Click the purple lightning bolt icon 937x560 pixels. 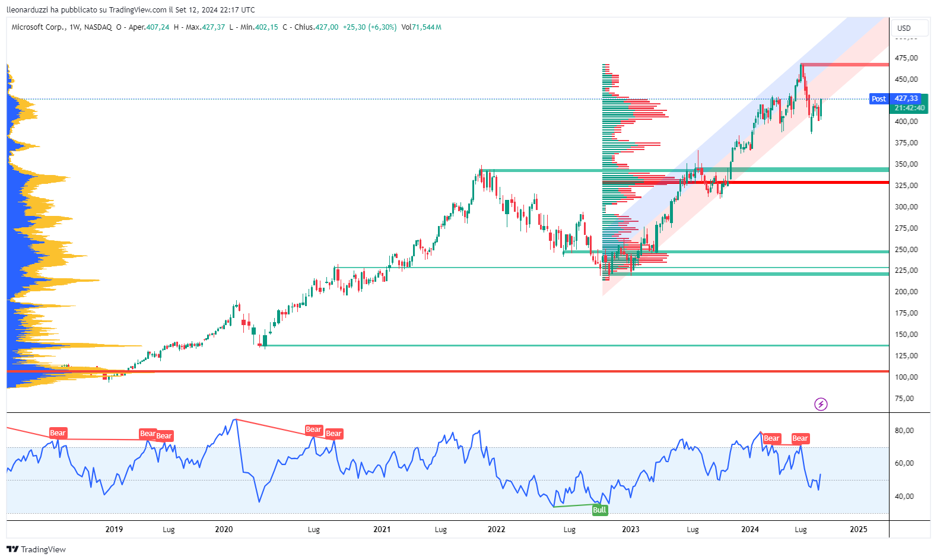821,405
